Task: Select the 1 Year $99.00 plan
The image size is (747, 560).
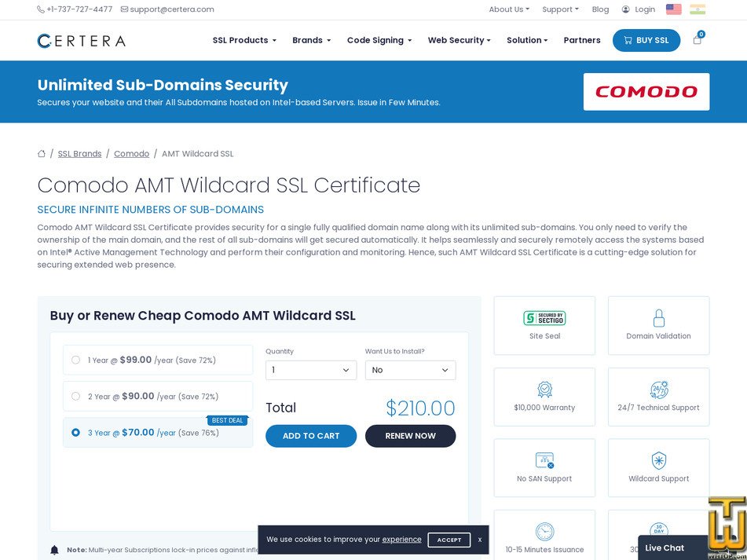Action: pos(75,360)
